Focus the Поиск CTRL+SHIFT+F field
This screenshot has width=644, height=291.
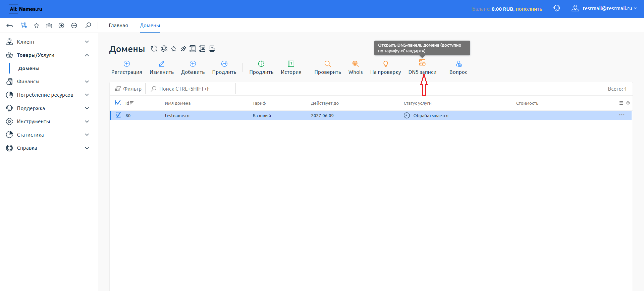point(191,89)
